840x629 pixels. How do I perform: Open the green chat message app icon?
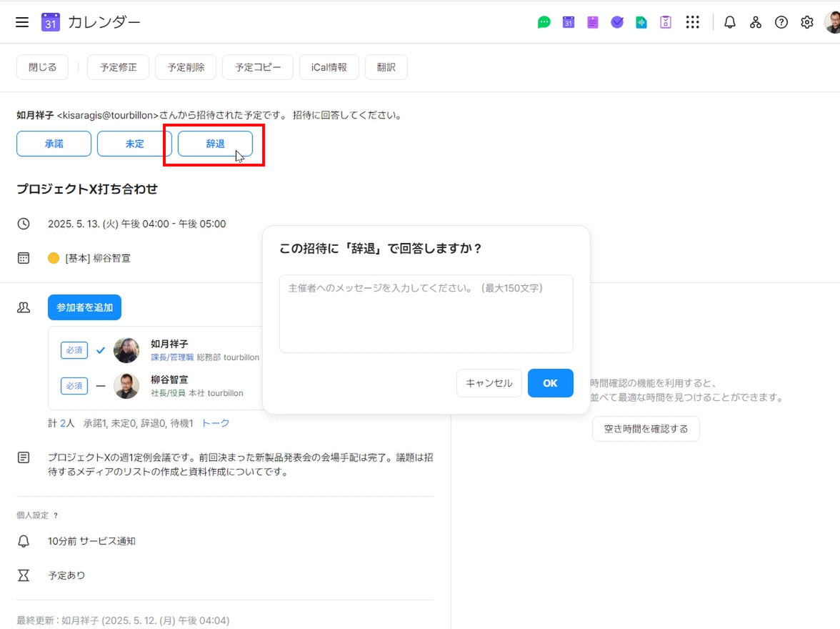click(x=544, y=22)
